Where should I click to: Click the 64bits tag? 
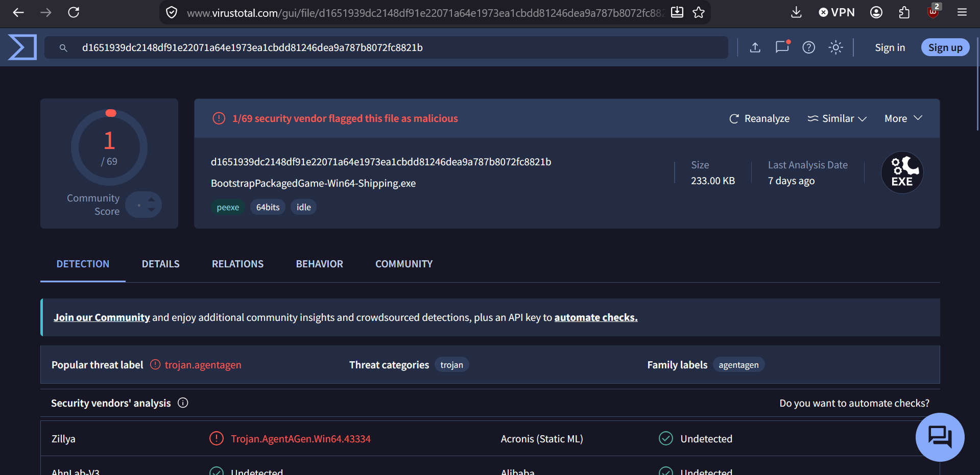click(x=268, y=207)
